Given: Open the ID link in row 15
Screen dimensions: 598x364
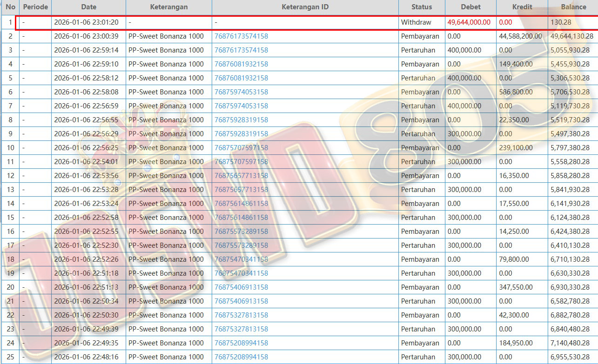Looking at the screenshot, I should click(x=241, y=218).
